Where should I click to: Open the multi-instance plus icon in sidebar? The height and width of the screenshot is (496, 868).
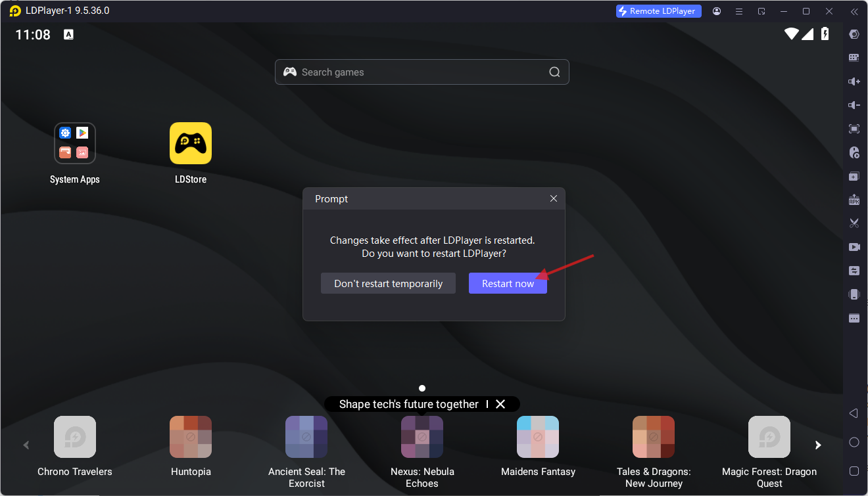tap(854, 176)
